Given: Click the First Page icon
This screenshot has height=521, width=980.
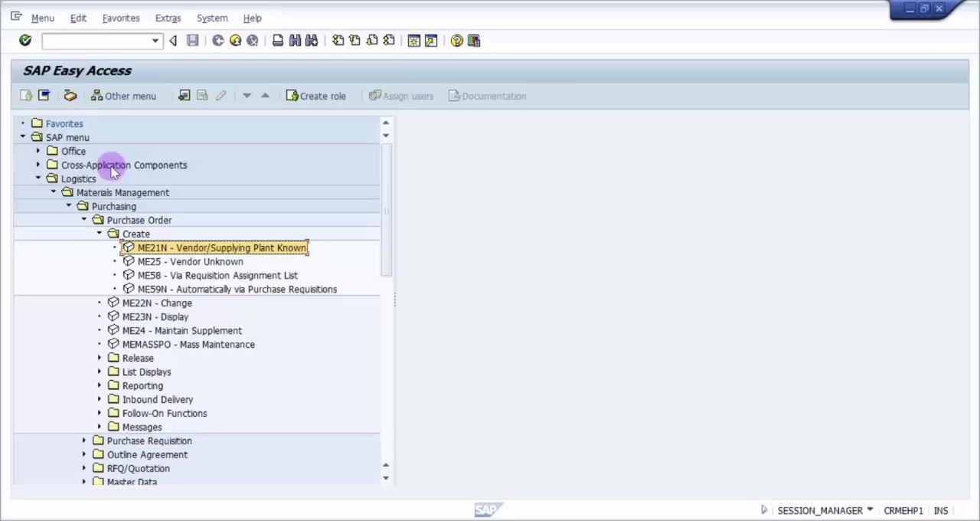Looking at the screenshot, I should [338, 41].
